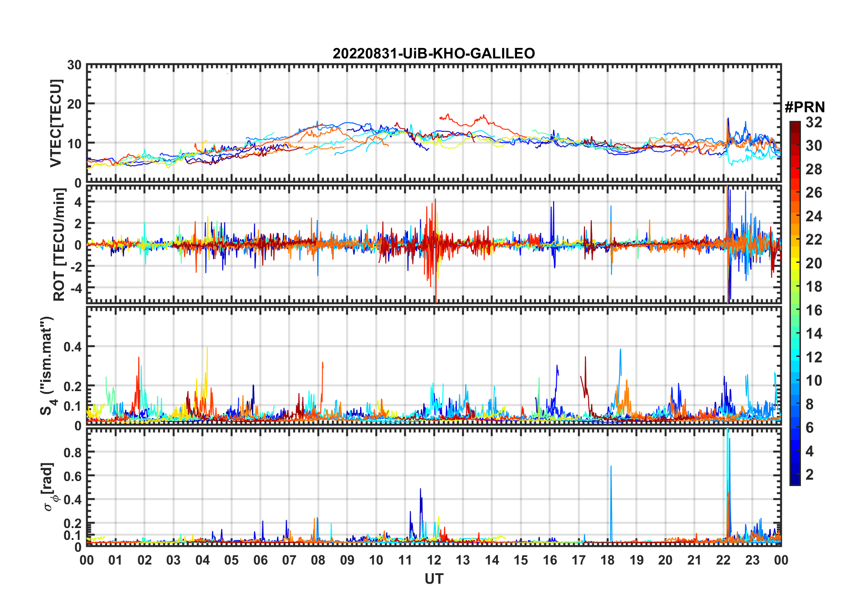
Task: Click colorbar tick label 22
Action: [814, 240]
